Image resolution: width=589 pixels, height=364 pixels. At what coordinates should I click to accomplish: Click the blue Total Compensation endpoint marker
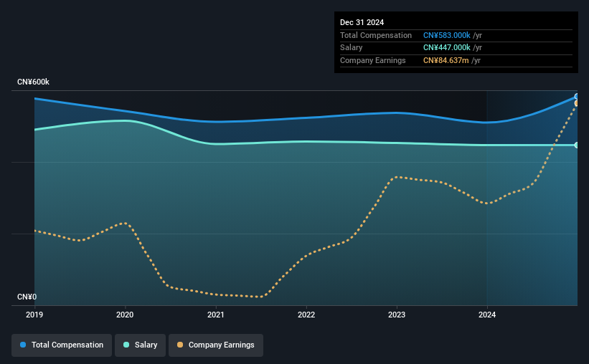coord(576,97)
